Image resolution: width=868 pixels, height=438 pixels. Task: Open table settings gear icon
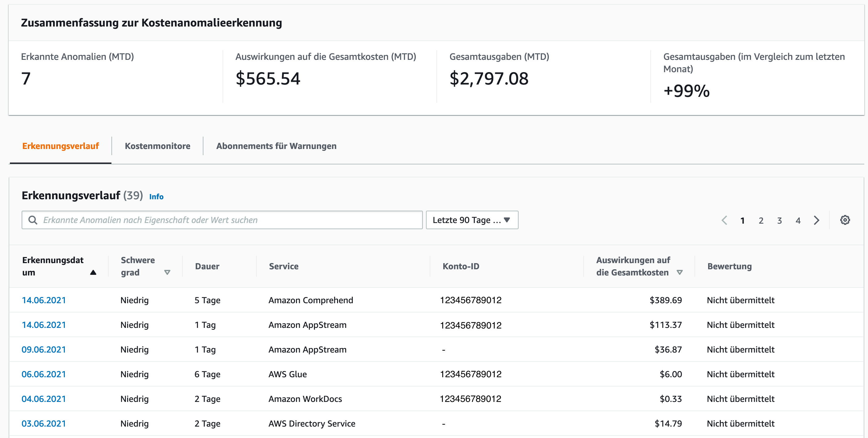845,220
